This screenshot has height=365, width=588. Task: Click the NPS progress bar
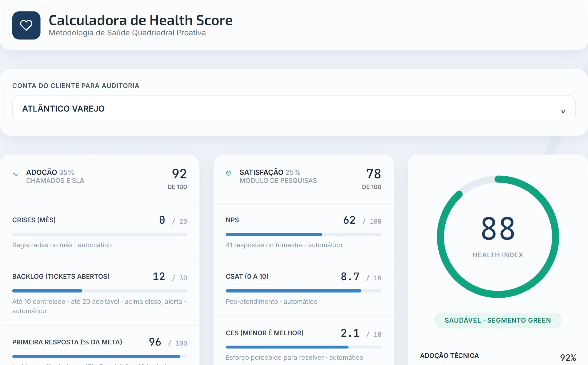pyautogui.click(x=303, y=235)
